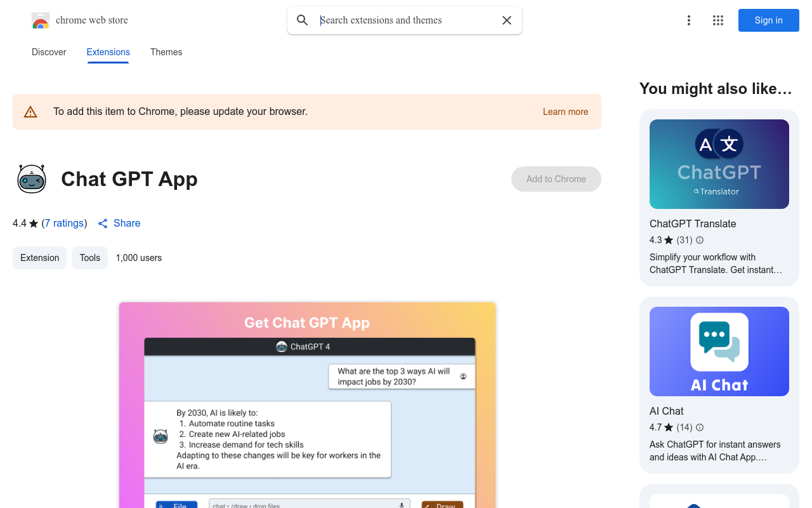
Task: Go to the Discover tab
Action: click(x=49, y=52)
